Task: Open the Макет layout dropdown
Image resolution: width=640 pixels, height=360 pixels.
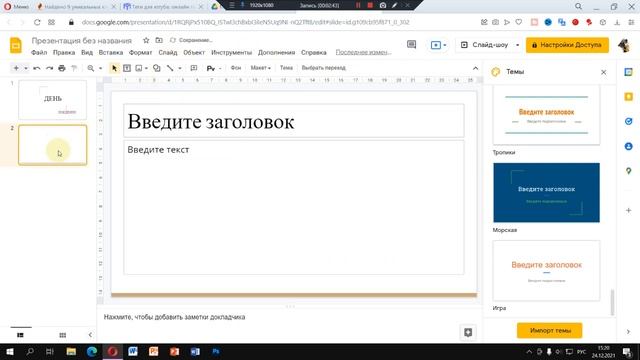Action: pyautogui.click(x=260, y=68)
